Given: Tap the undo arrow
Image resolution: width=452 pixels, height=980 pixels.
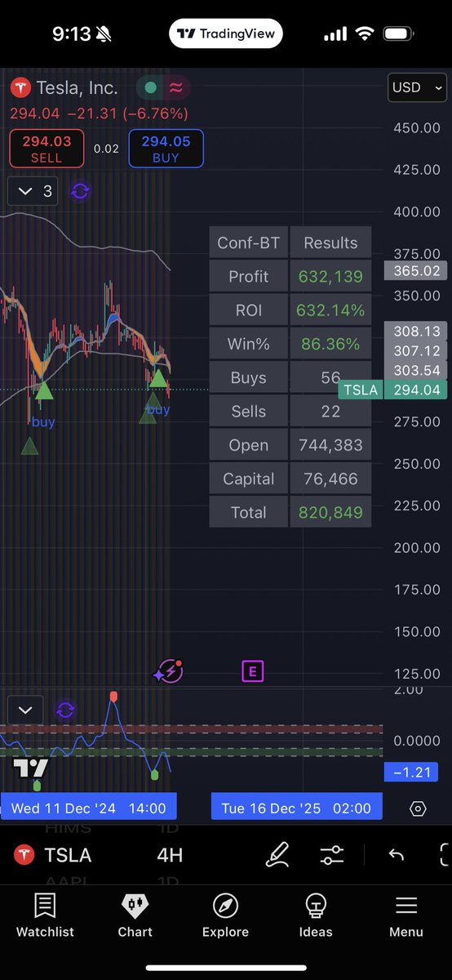Looking at the screenshot, I should coord(397,855).
